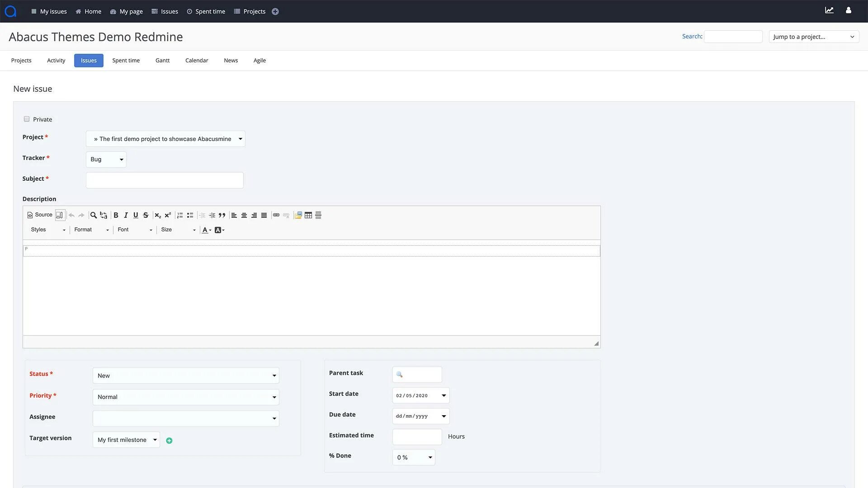Insert a block quote
The image size is (868, 488).
pyautogui.click(x=222, y=215)
